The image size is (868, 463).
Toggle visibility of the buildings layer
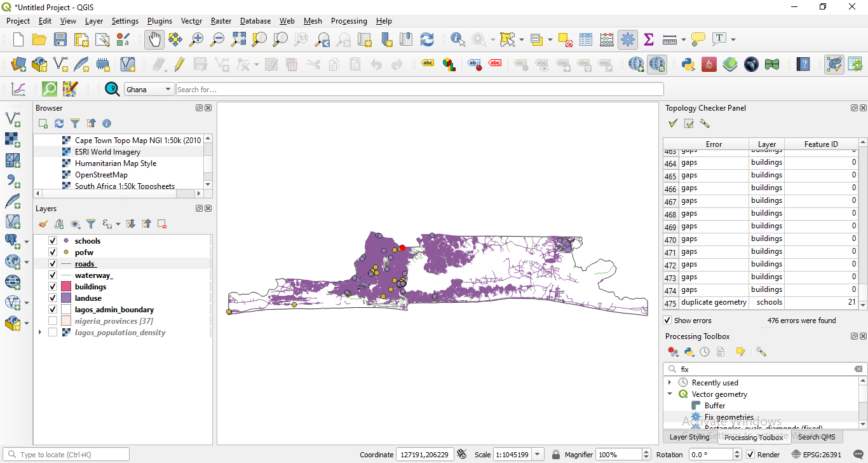[53, 287]
